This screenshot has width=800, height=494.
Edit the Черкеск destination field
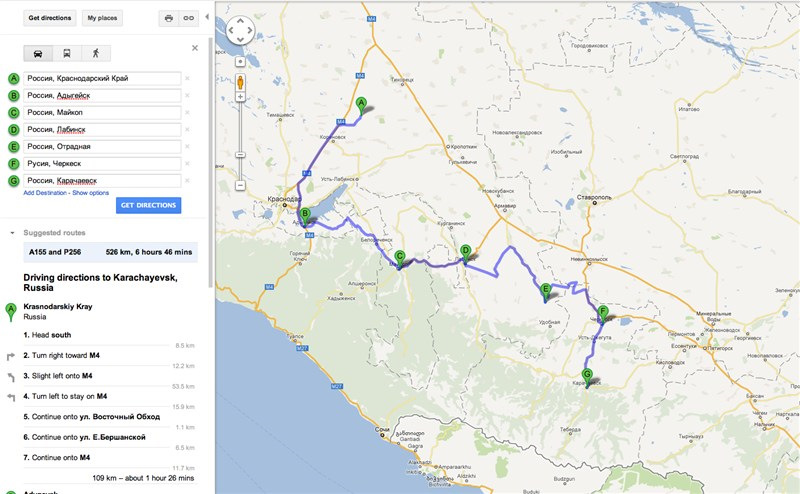coord(102,164)
